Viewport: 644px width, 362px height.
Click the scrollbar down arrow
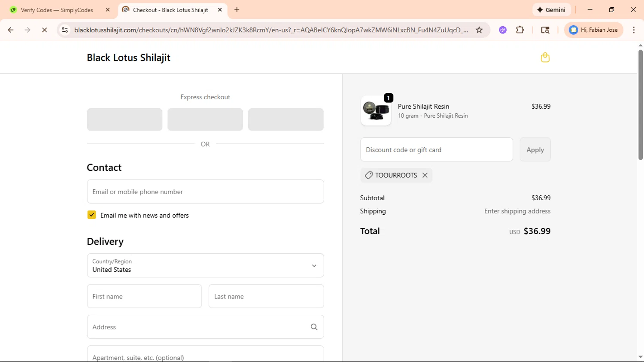click(640, 357)
